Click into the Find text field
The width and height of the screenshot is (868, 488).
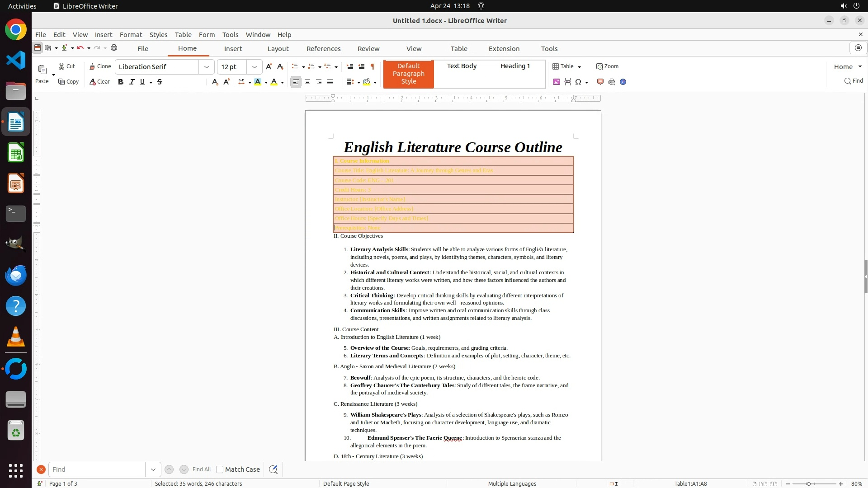97,469
